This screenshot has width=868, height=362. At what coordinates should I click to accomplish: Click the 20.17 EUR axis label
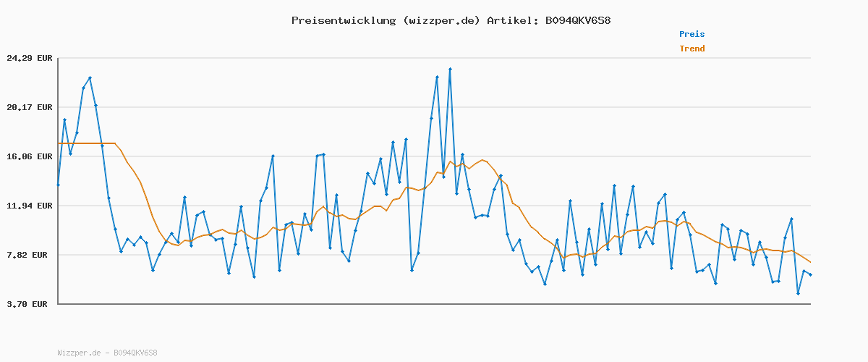[x=30, y=107]
